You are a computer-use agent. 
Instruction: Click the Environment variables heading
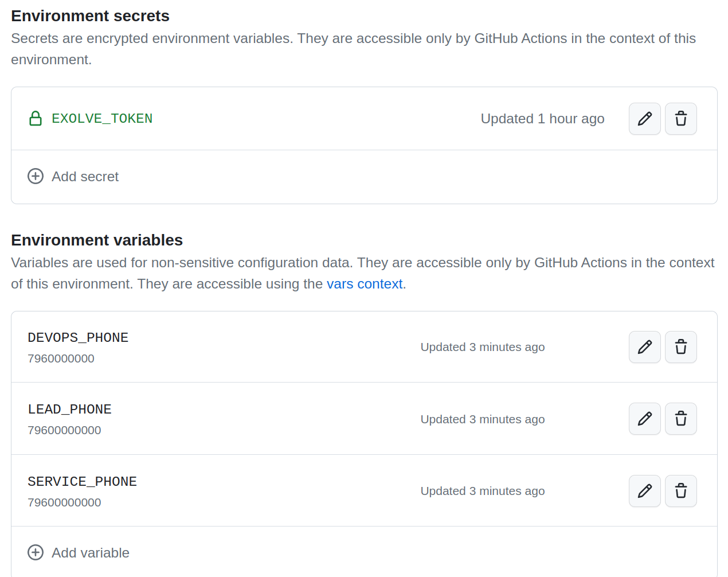click(97, 240)
